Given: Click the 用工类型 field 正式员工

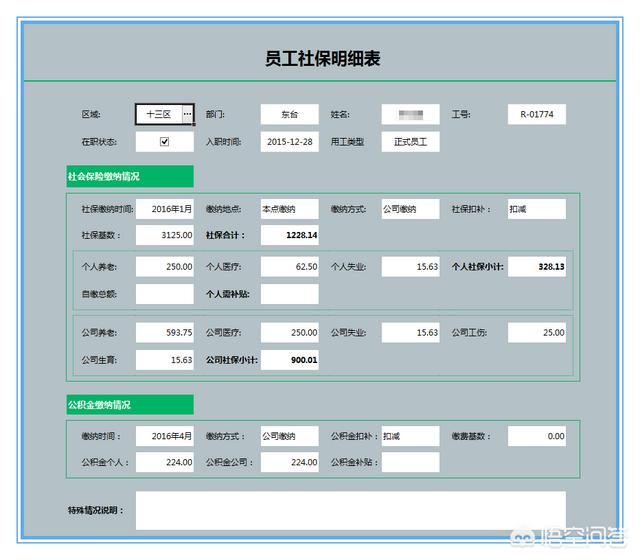Looking at the screenshot, I should (411, 142).
